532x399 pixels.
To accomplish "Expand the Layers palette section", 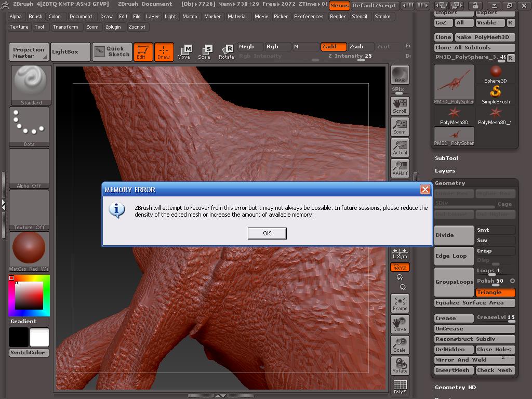I will tap(445, 170).
